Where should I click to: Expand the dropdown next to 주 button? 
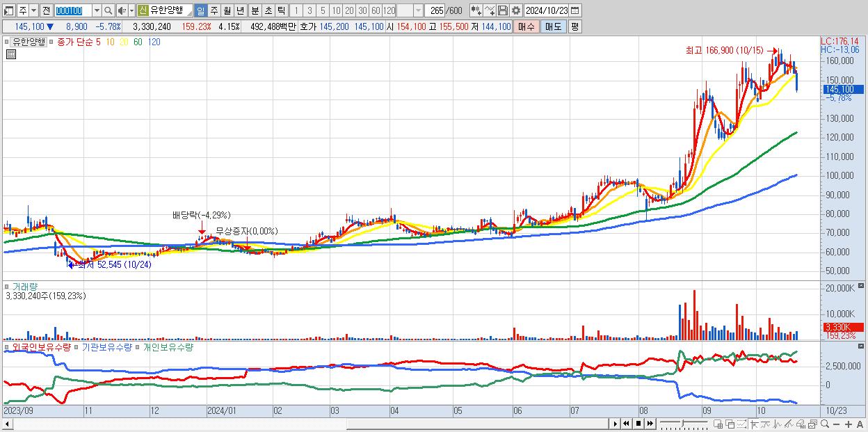33,10
